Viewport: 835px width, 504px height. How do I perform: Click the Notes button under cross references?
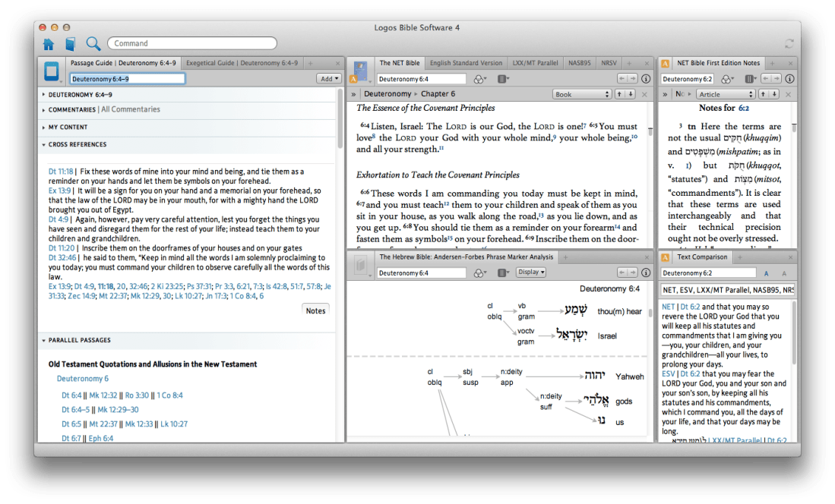(315, 310)
